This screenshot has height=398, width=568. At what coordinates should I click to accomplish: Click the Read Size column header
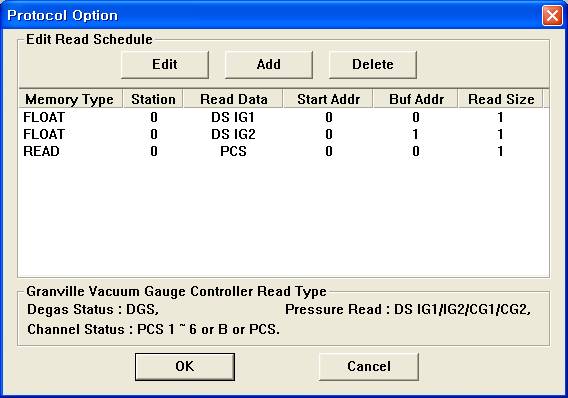coord(501,99)
